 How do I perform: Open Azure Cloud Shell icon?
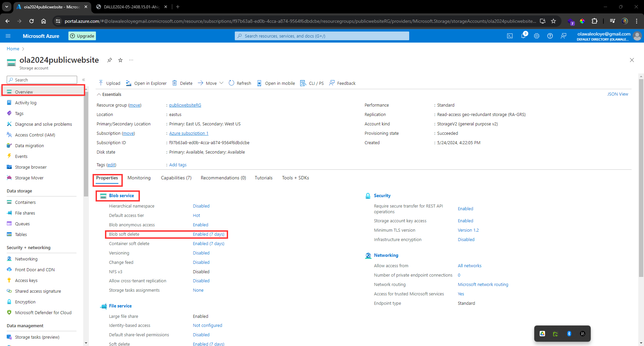click(x=510, y=36)
